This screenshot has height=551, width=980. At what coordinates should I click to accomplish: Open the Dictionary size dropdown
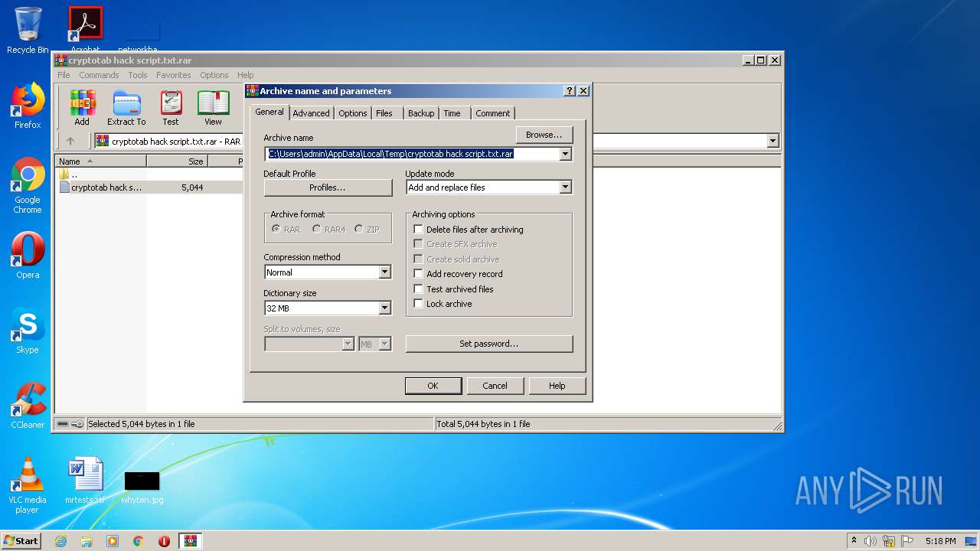384,308
